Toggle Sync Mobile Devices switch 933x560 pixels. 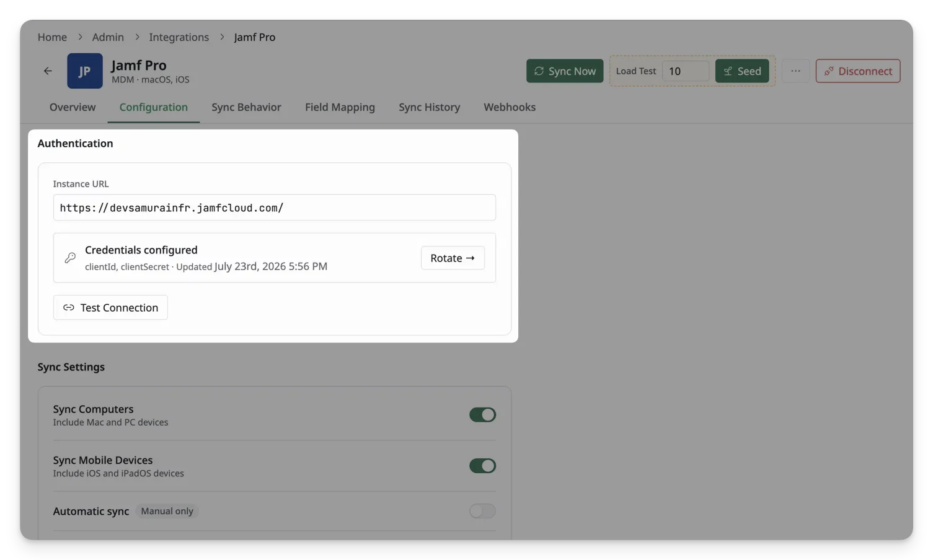(482, 466)
